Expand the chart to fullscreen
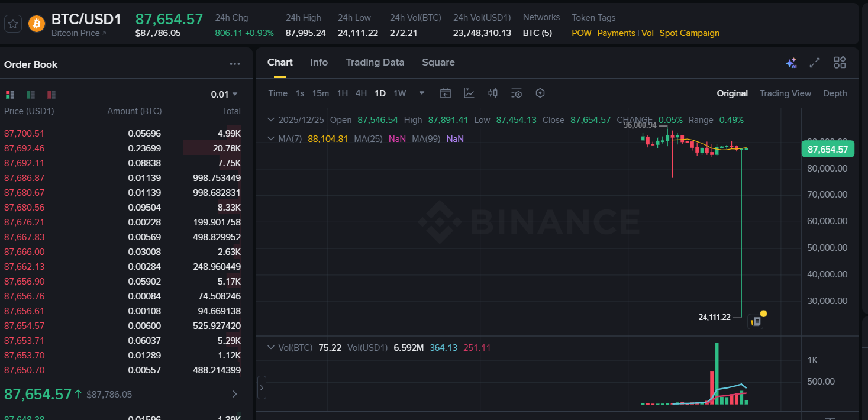868x420 pixels. coord(815,63)
